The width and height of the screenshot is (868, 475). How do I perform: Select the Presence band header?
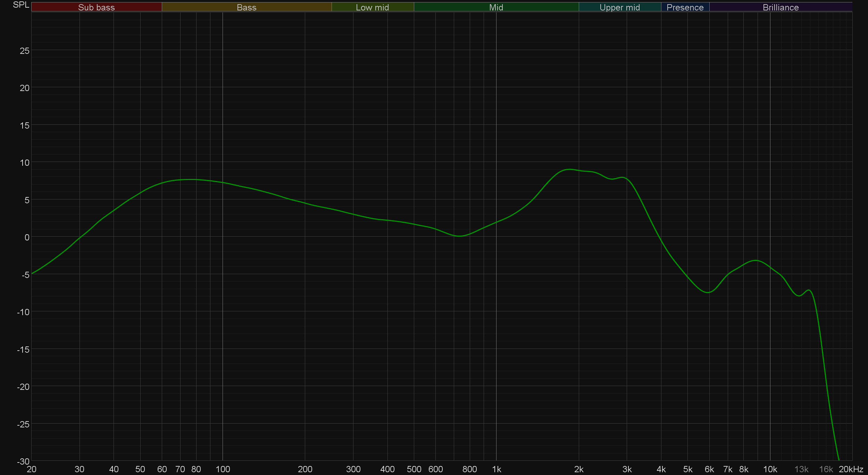pos(685,7)
